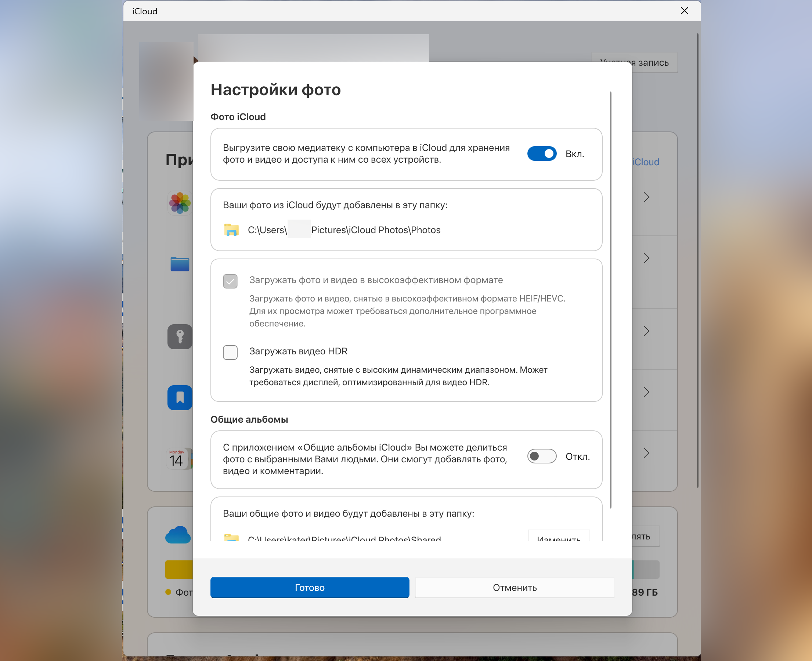Turn off the iCloud Photos upload toggle
This screenshot has height=661, width=812.
542,154
